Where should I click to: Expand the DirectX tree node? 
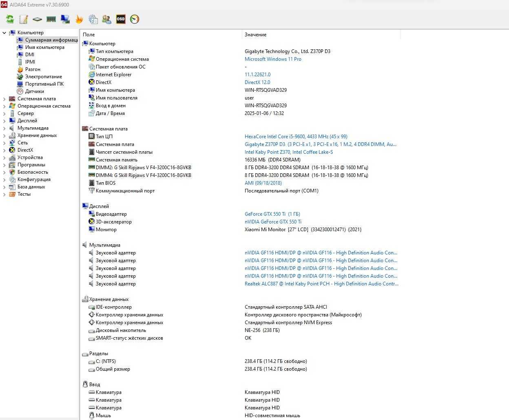coord(4,150)
